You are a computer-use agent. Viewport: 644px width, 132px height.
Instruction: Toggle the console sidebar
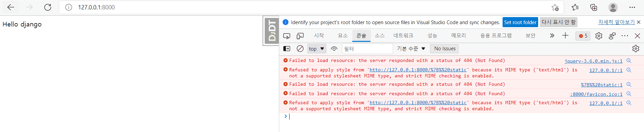(x=287, y=49)
